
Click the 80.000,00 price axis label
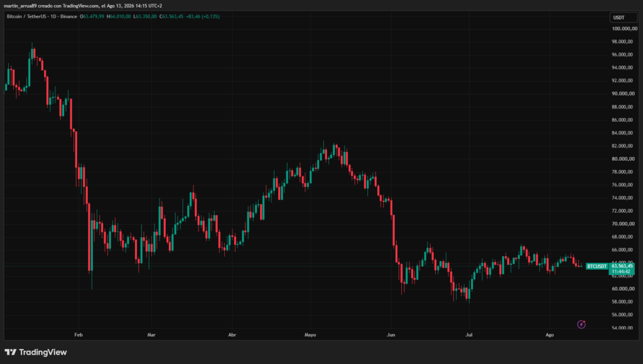(622, 159)
